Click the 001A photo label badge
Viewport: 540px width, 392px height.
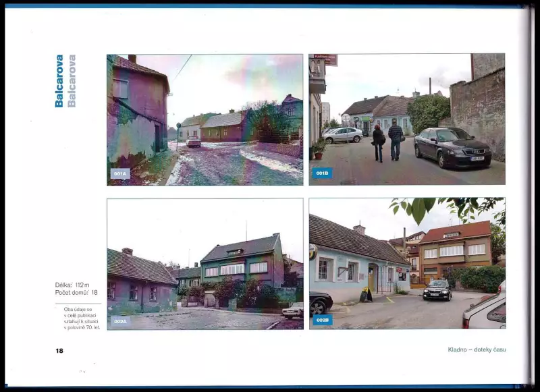(x=120, y=173)
